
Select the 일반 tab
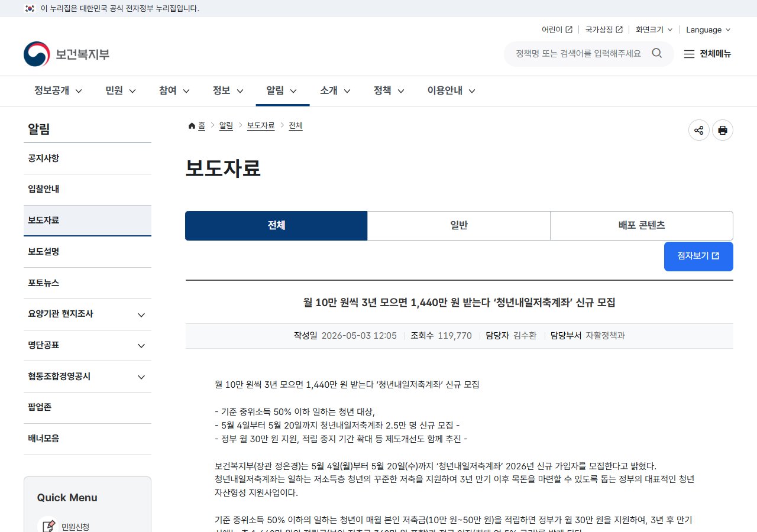click(x=459, y=226)
